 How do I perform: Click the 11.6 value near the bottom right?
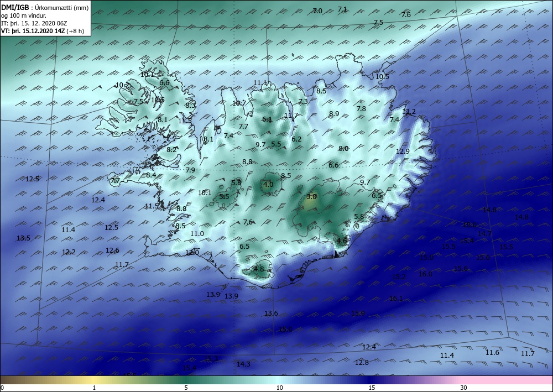coord(492,353)
